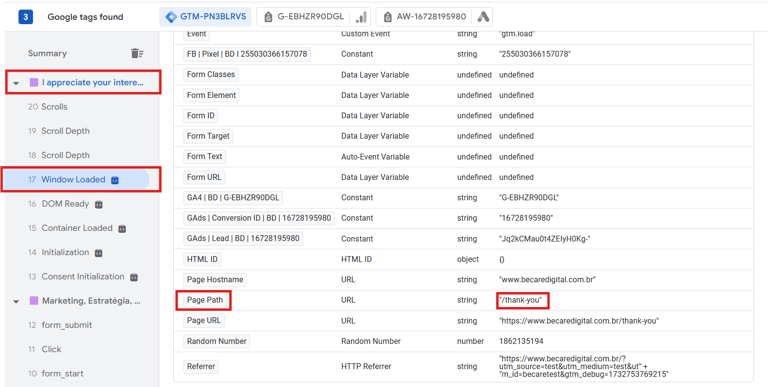Click the Form Element variable chip

pos(211,95)
